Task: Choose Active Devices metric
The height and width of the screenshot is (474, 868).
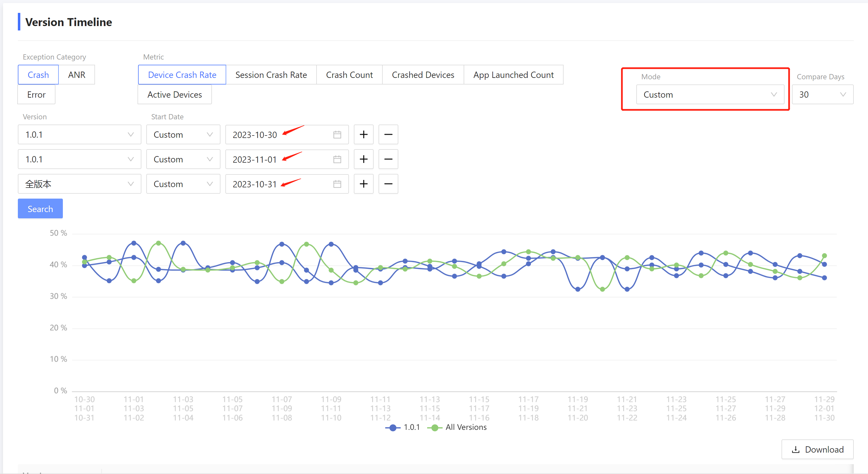Action: [x=175, y=95]
